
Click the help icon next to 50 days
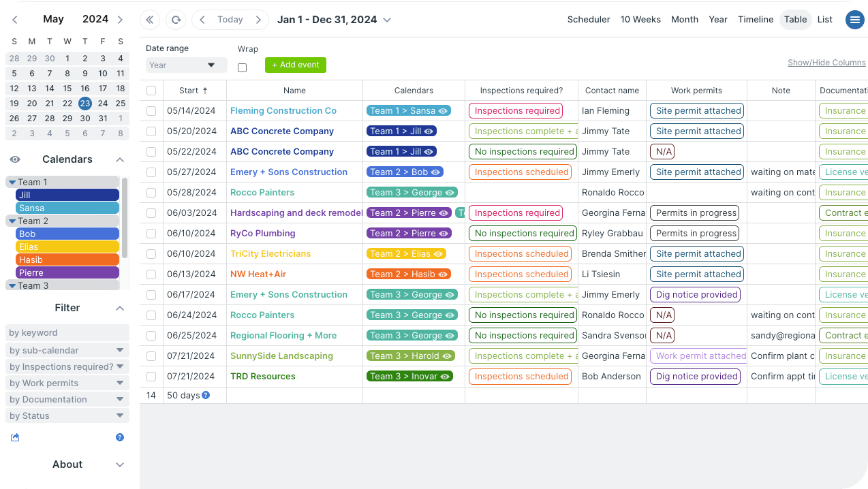(206, 395)
